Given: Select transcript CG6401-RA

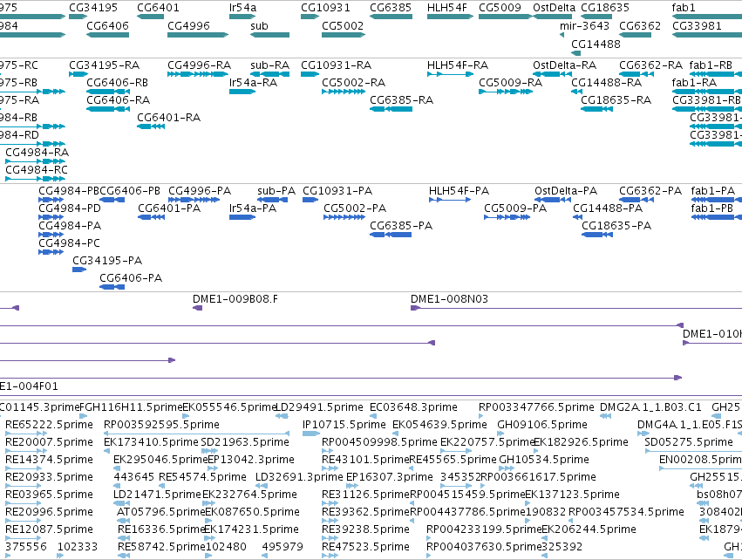Looking at the screenshot, I should pyautogui.click(x=151, y=126).
